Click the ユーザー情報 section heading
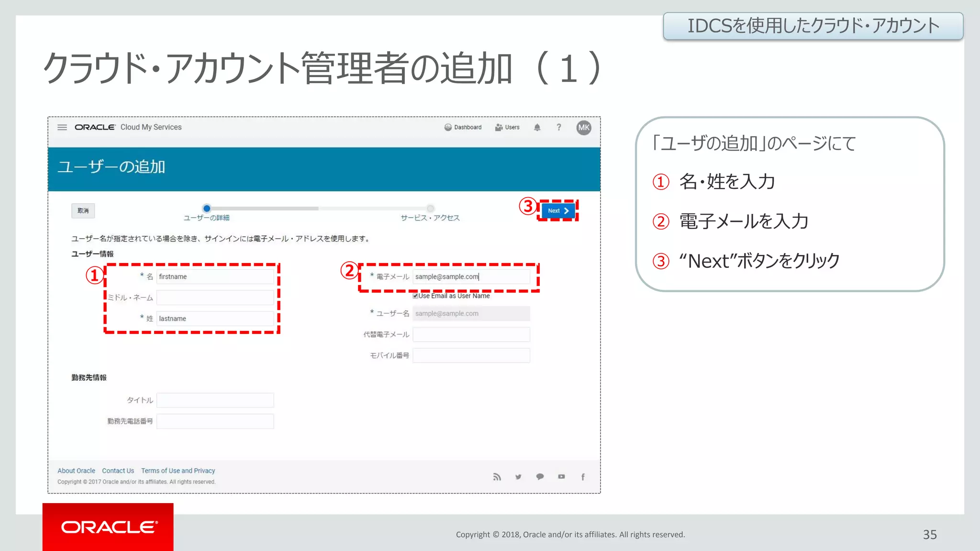 pyautogui.click(x=92, y=254)
